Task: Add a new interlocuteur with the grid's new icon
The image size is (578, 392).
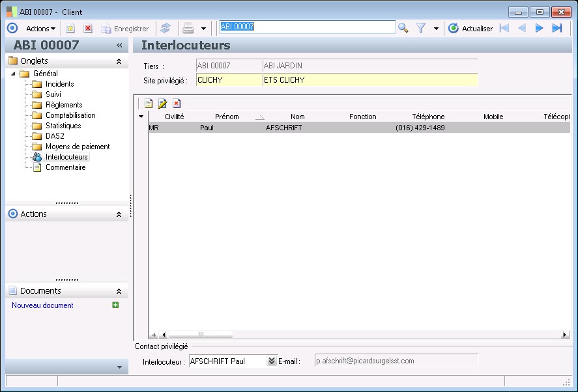Action: pyautogui.click(x=149, y=104)
